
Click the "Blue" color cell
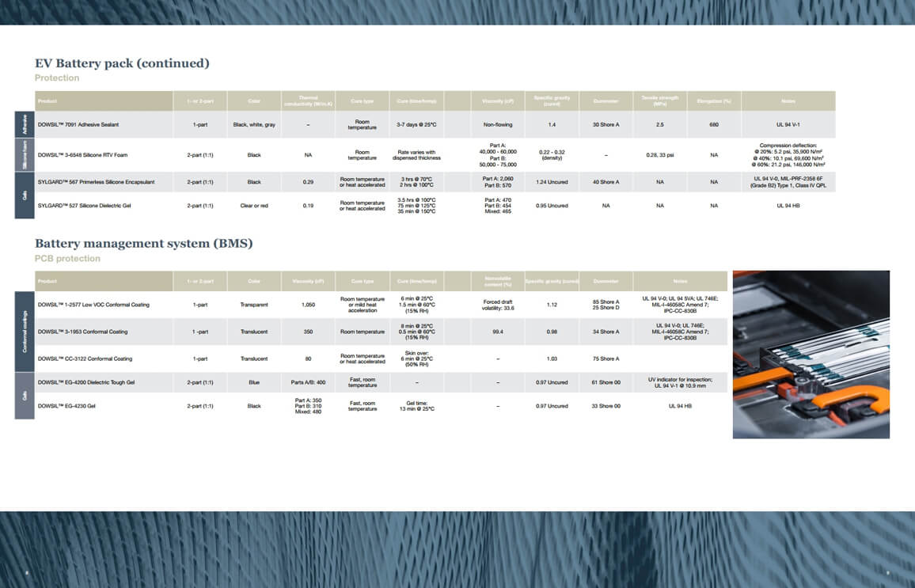point(254,383)
